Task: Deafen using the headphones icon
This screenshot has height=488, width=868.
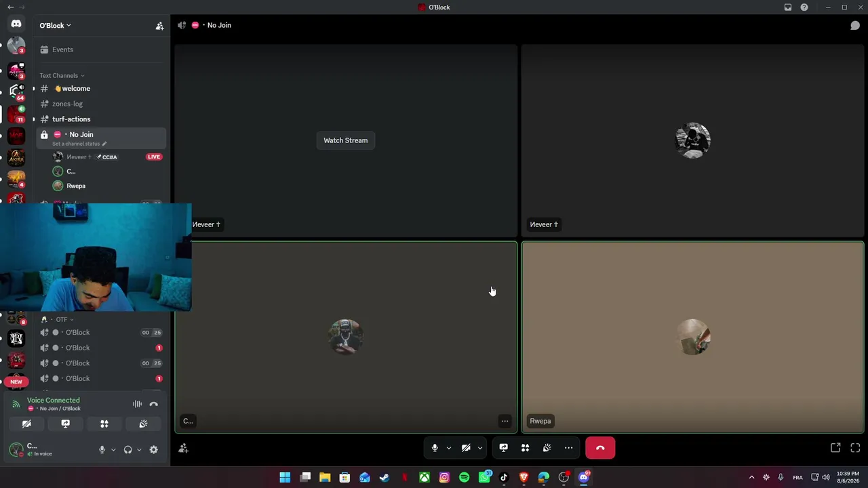Action: [x=127, y=449]
